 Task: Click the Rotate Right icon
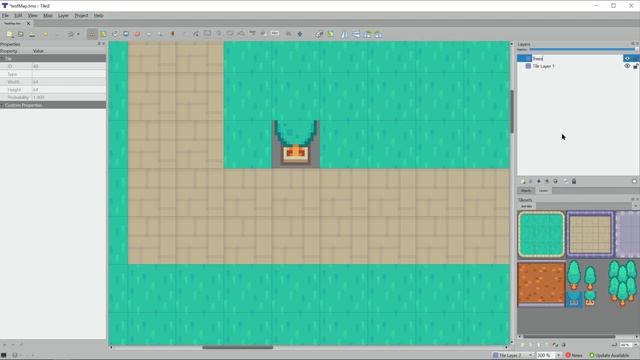point(379,34)
